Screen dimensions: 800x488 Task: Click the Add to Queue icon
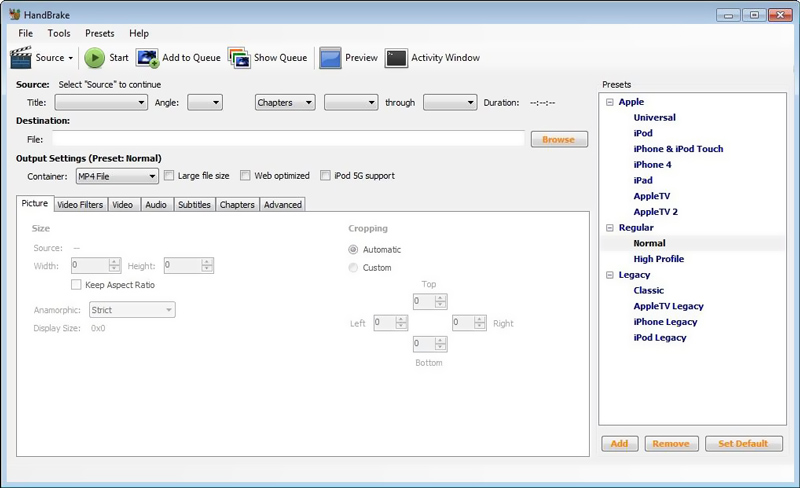tap(147, 58)
